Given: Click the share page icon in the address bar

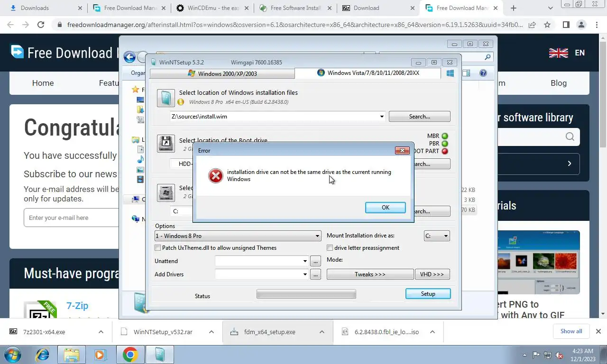Looking at the screenshot, I should (x=532, y=25).
